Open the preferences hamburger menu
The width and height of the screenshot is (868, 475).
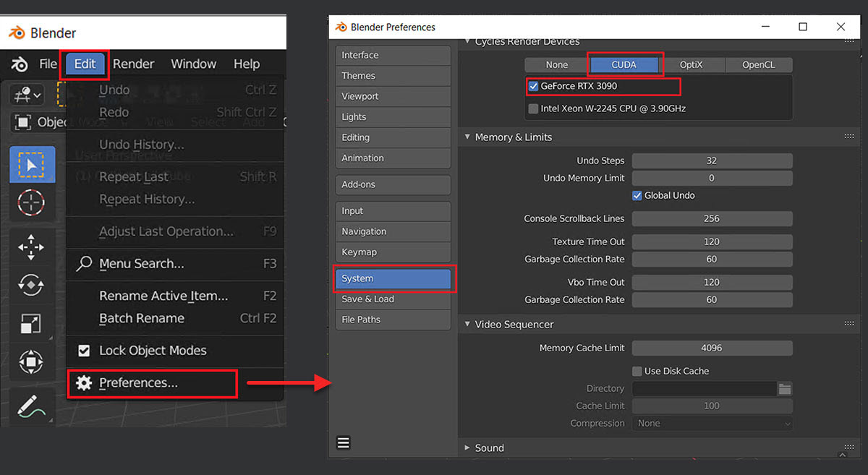click(343, 442)
